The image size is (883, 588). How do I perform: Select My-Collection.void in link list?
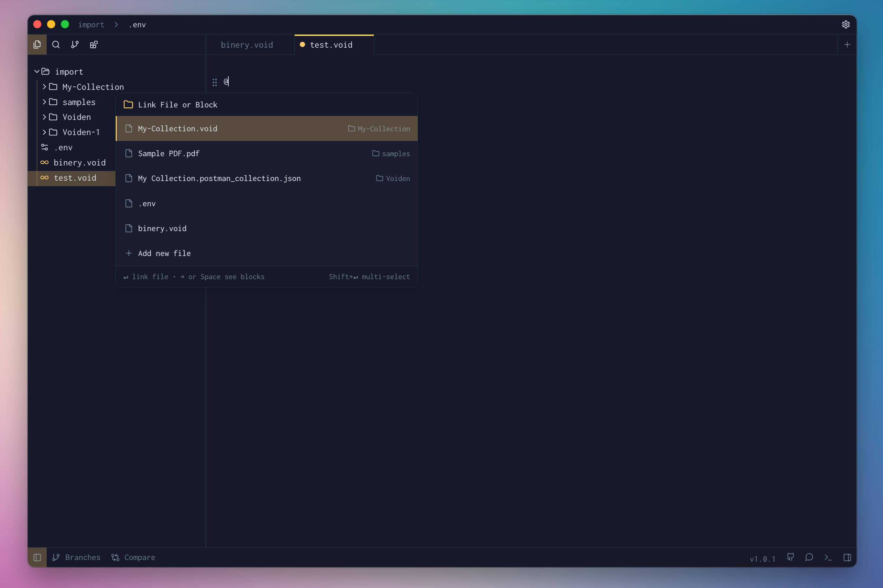[x=177, y=129]
